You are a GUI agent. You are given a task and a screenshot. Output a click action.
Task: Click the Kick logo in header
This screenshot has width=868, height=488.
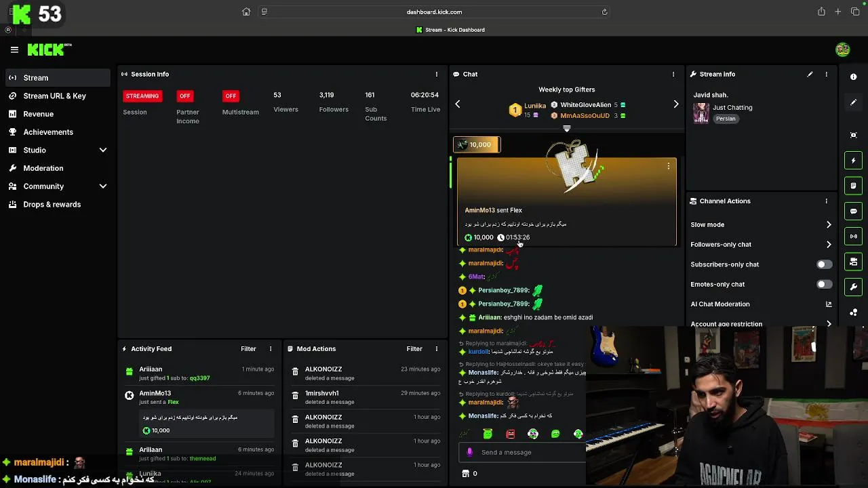(50, 49)
